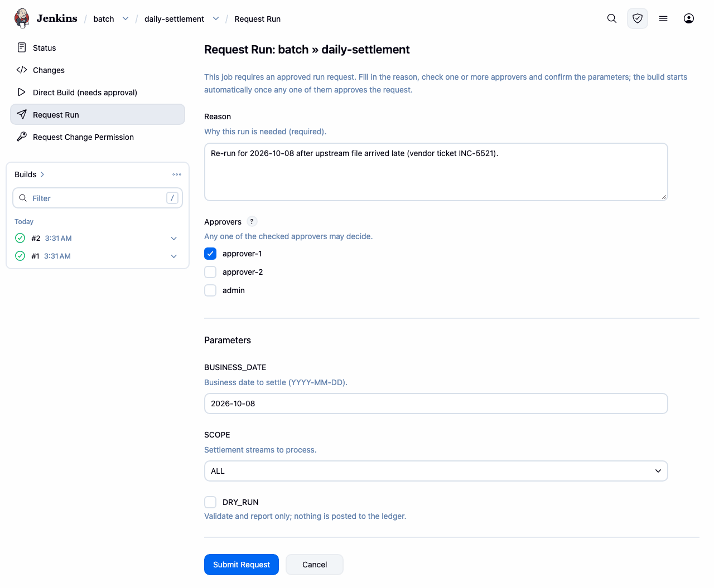This screenshot has width=714, height=588.
Task: Enable the DRY_RUN checkbox
Action: pyautogui.click(x=210, y=502)
